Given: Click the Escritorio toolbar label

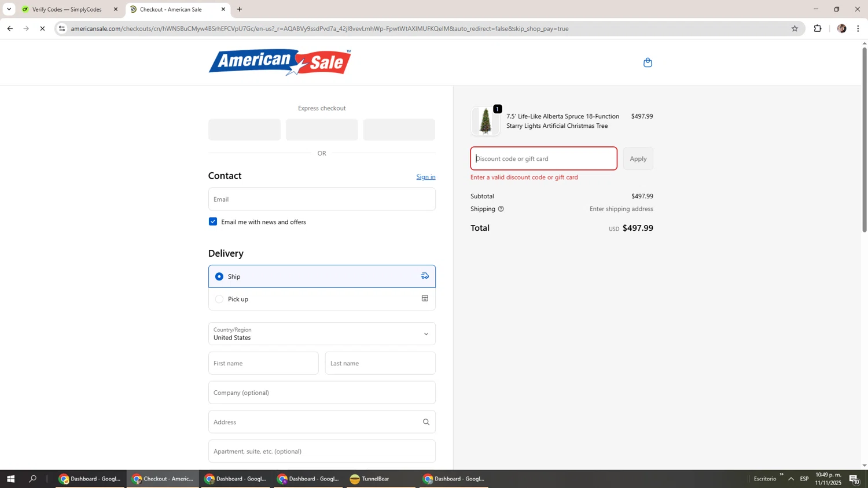Looking at the screenshot, I should [x=765, y=479].
